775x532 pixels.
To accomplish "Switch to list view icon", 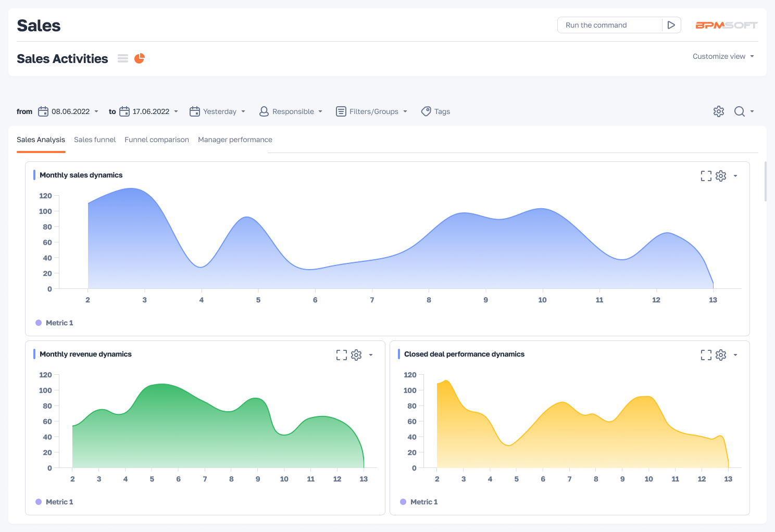I will pyautogui.click(x=123, y=58).
